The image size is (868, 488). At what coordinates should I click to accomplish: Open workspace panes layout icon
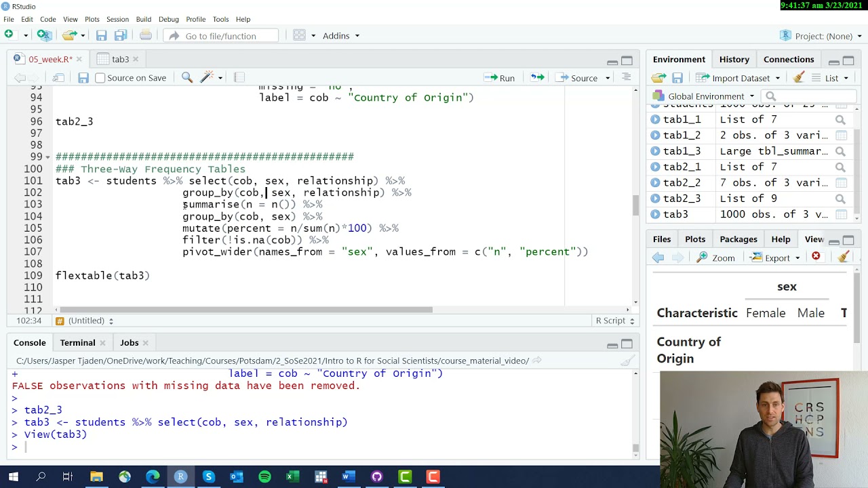tap(299, 35)
